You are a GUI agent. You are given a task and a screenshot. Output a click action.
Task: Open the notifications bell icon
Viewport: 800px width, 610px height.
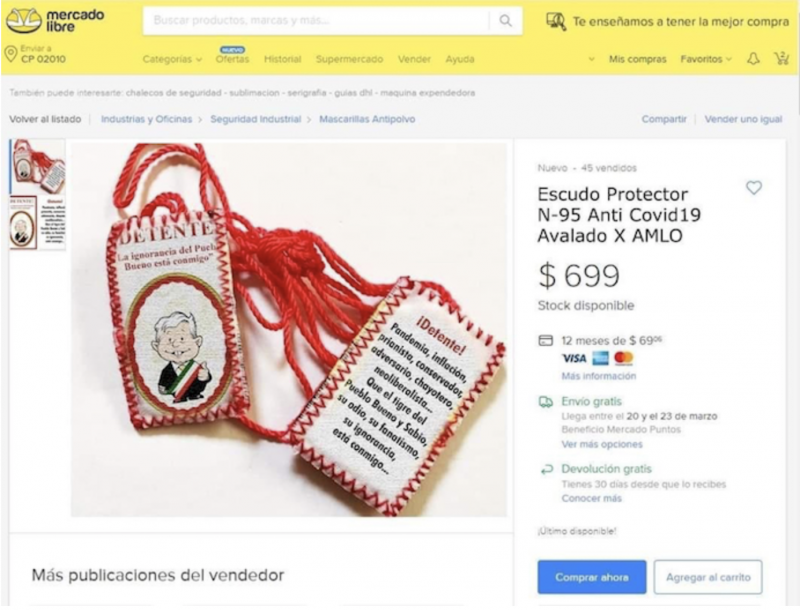753,59
